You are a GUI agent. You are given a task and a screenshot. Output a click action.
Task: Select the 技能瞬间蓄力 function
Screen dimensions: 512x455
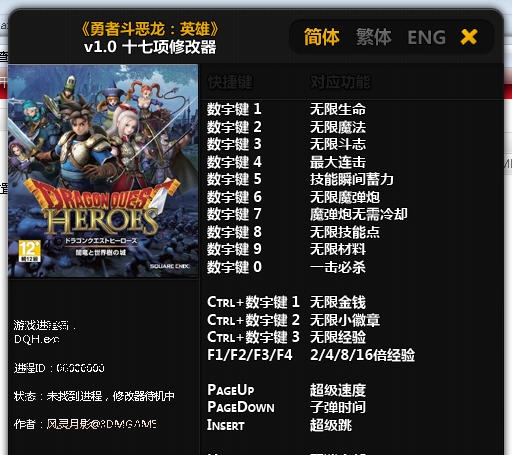(352, 179)
